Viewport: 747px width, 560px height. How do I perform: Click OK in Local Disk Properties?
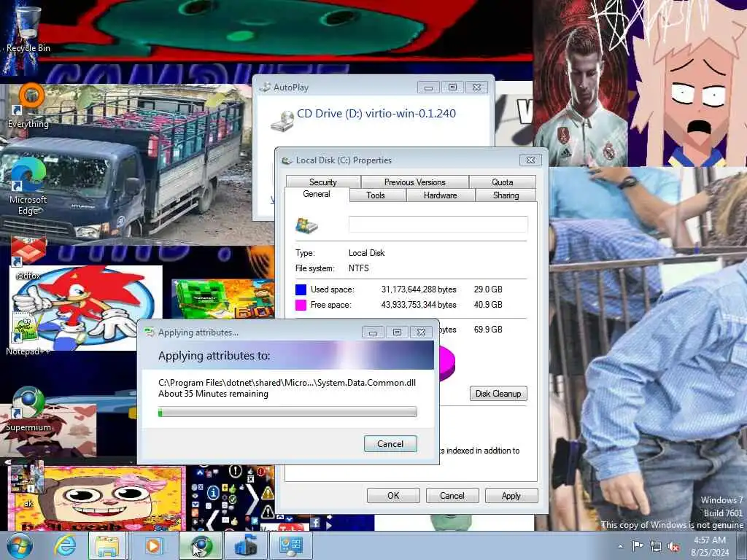tap(393, 496)
